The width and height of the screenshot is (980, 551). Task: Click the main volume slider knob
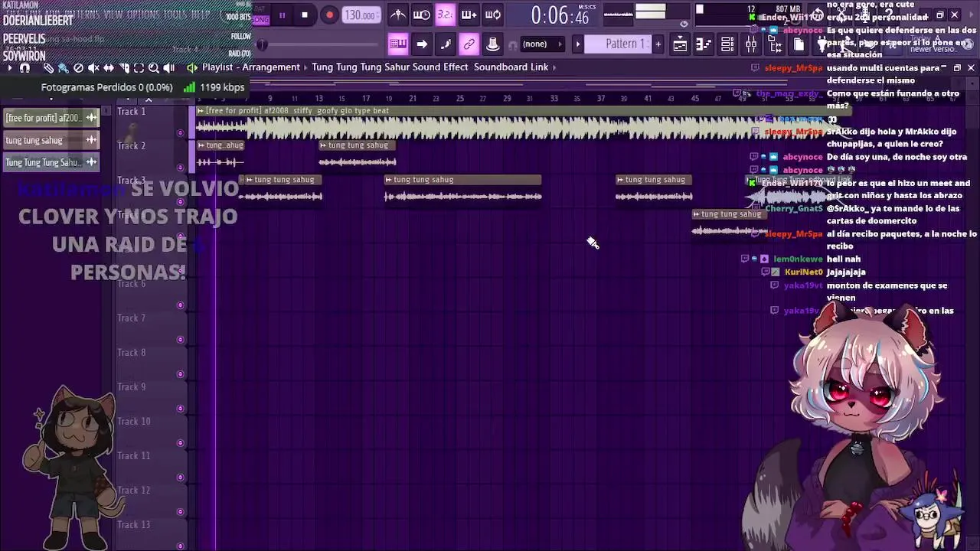[x=262, y=44]
